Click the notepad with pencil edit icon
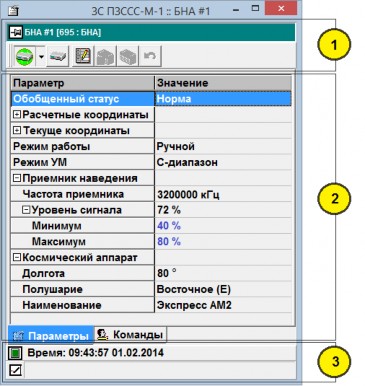This screenshot has width=365, height=386. point(83,56)
